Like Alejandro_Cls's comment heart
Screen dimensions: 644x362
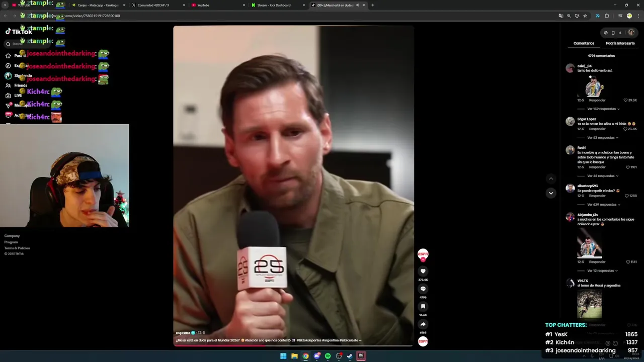[x=628, y=262]
